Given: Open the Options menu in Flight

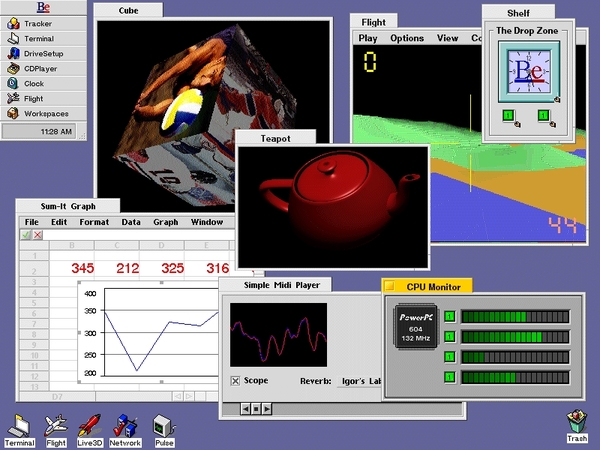Looking at the screenshot, I should pos(407,39).
